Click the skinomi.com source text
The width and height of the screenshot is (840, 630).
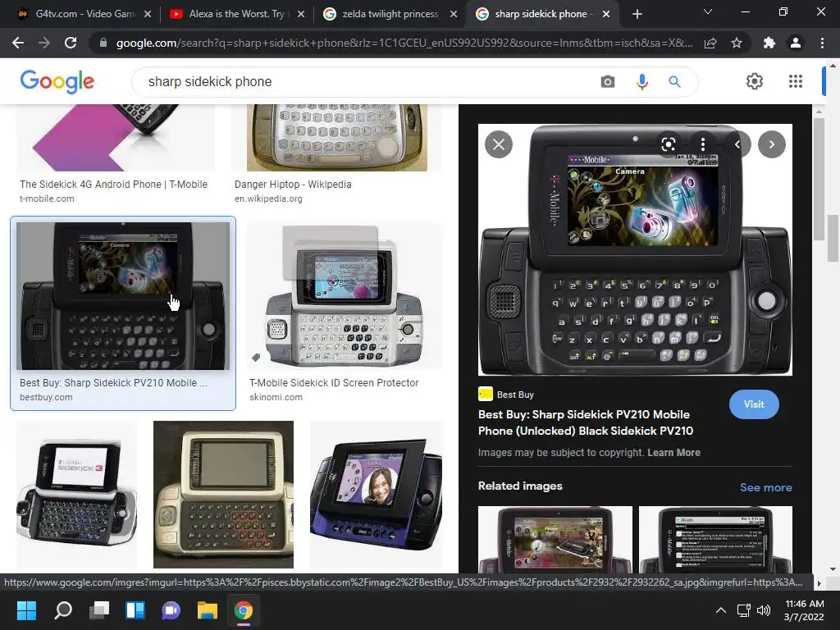[x=276, y=397]
